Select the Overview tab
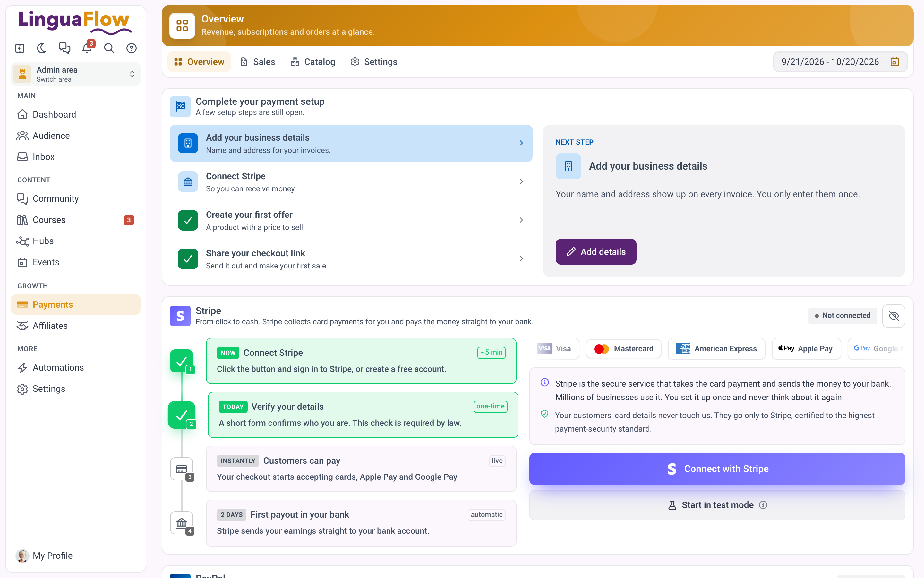The height and width of the screenshot is (578, 924). point(199,62)
